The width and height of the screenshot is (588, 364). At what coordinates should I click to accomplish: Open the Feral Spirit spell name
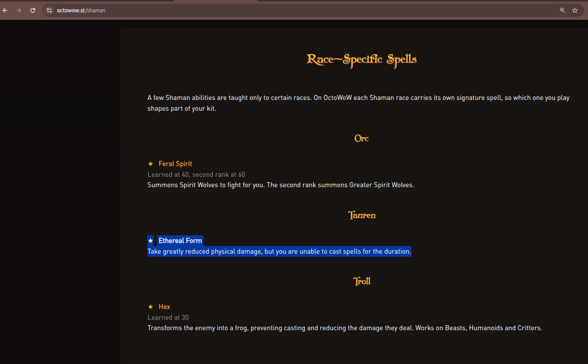pyautogui.click(x=175, y=164)
